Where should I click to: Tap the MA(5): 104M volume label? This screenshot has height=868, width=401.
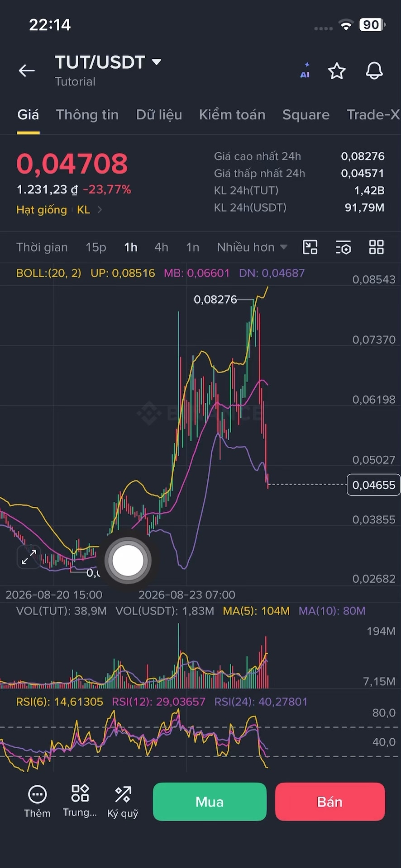256,611
